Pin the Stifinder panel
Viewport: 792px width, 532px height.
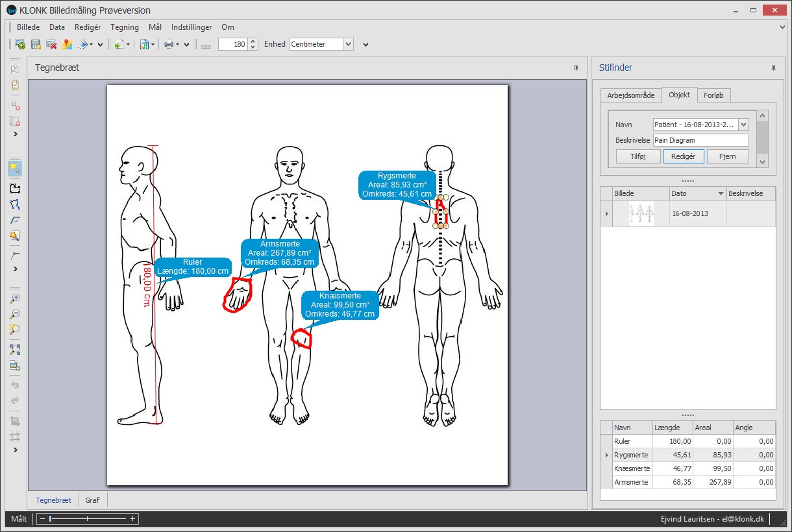click(x=773, y=67)
